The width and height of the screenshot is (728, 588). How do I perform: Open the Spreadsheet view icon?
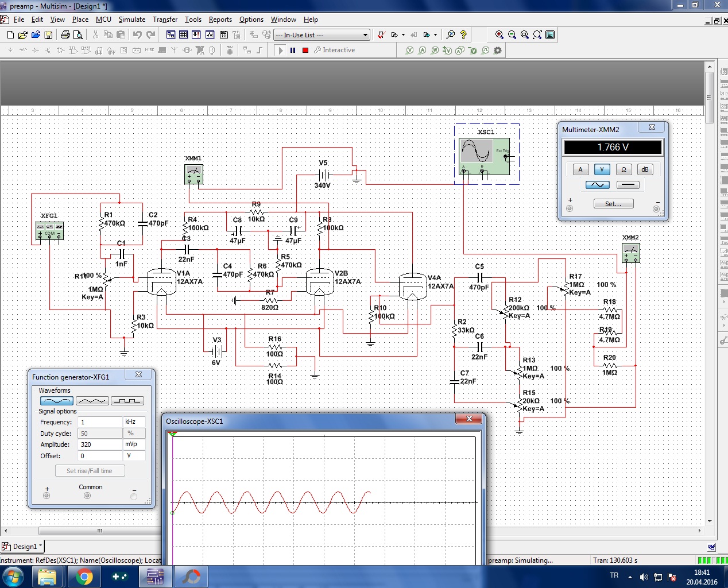pyautogui.click(x=184, y=35)
